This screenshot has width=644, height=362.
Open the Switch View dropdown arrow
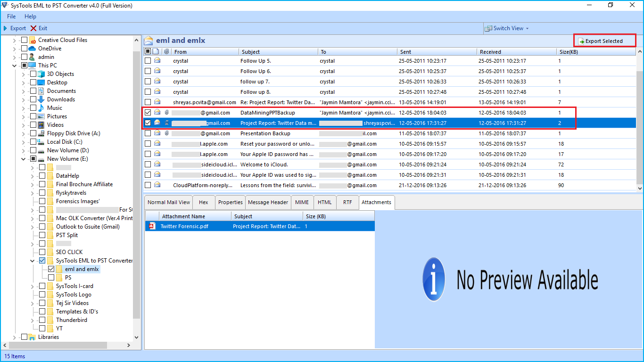click(527, 29)
